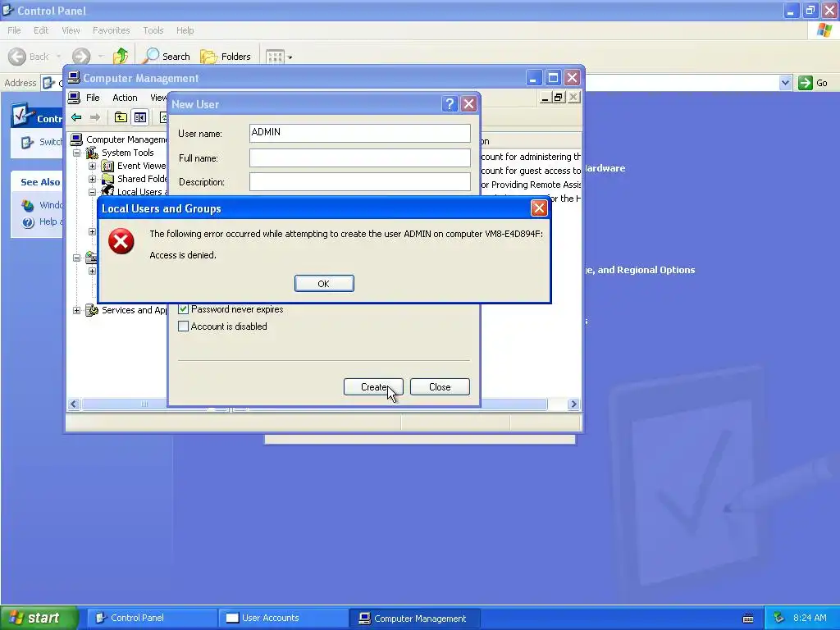The image size is (840, 630).
Task: Open Favorites menu in Control Panel
Action: [111, 30]
